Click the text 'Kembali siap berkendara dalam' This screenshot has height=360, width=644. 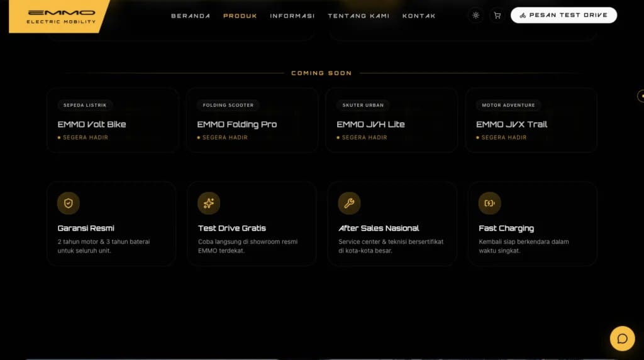click(x=524, y=242)
